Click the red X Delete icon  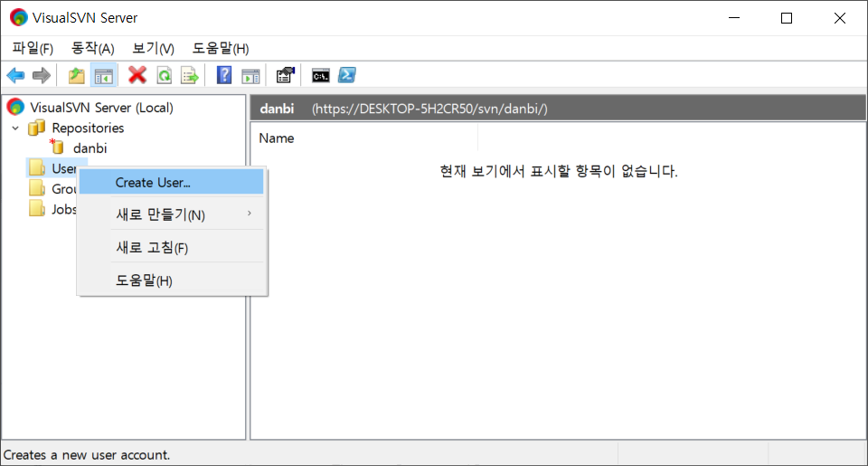137,75
